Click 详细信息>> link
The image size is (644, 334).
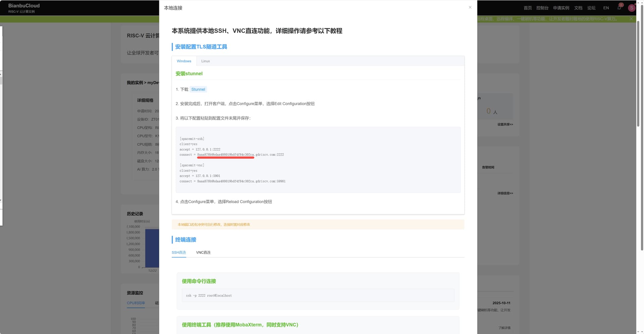point(505,193)
